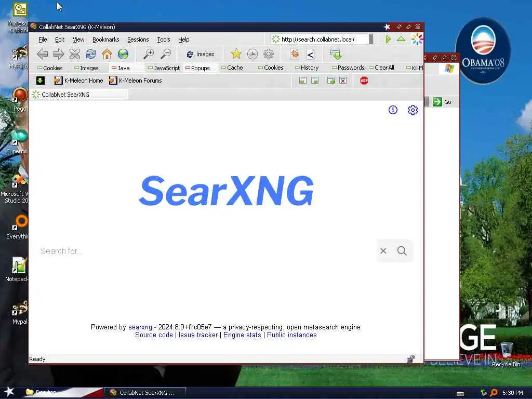Toggle JavaScript privacy option
The image size is (532, 399).
[164, 68]
